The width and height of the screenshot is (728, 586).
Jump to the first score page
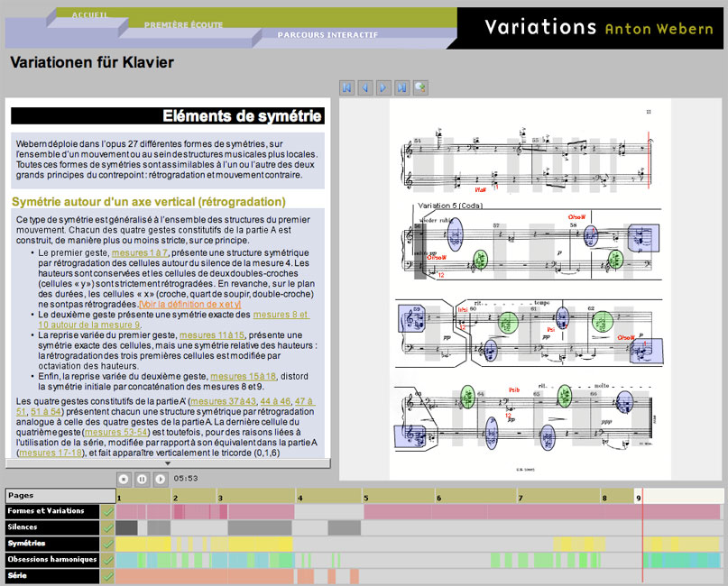click(346, 87)
